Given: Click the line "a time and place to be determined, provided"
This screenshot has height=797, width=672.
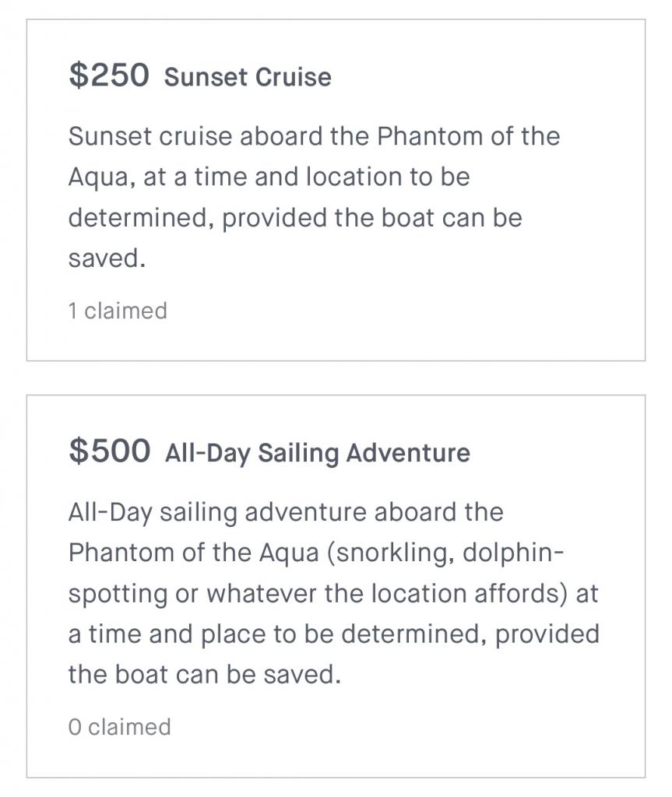Looking at the screenshot, I should (x=334, y=635).
